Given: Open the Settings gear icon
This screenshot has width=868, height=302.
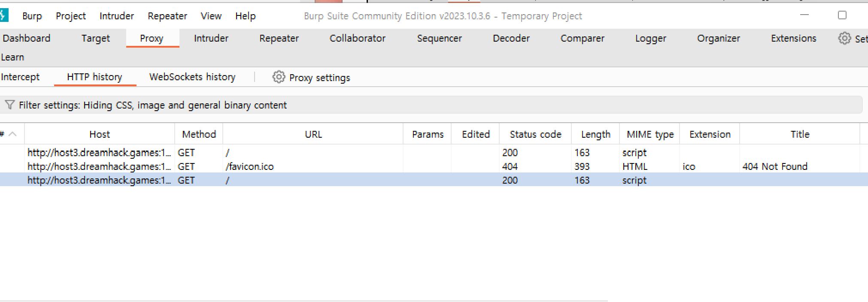Looking at the screenshot, I should click(x=844, y=38).
